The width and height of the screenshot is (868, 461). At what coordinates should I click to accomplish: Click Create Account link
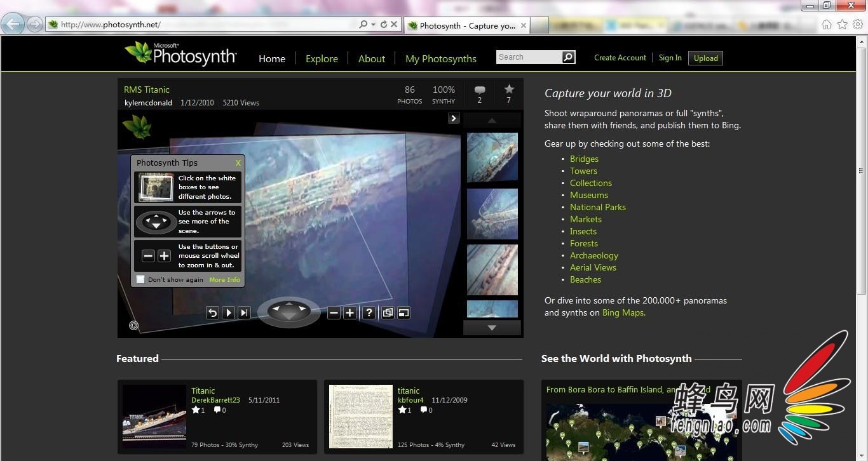[x=620, y=58]
